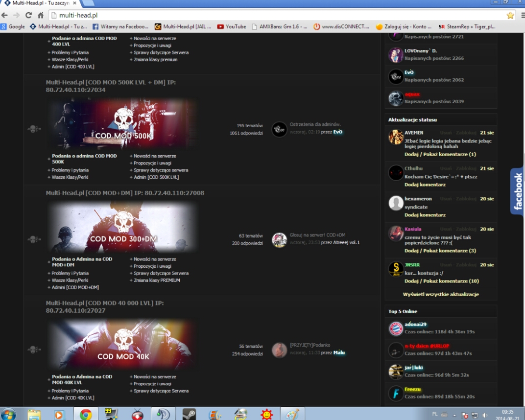Open the Steam icon in the taskbar

pos(189,414)
